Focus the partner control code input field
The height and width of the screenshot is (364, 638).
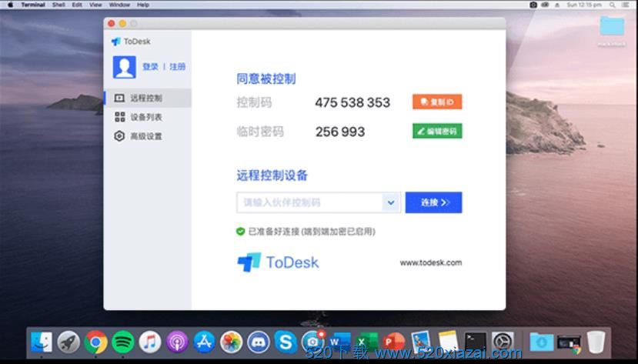pyautogui.click(x=309, y=202)
